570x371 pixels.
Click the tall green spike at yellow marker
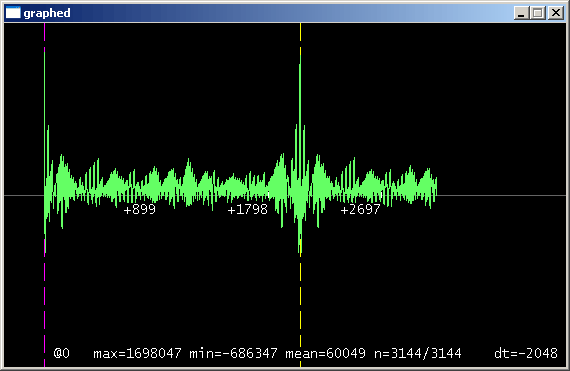coord(300,109)
